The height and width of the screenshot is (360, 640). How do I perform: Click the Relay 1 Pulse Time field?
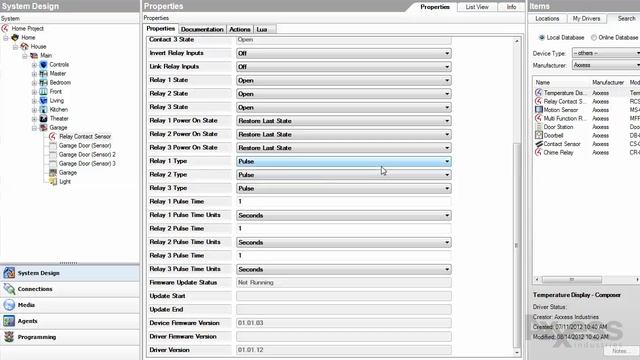point(344,201)
